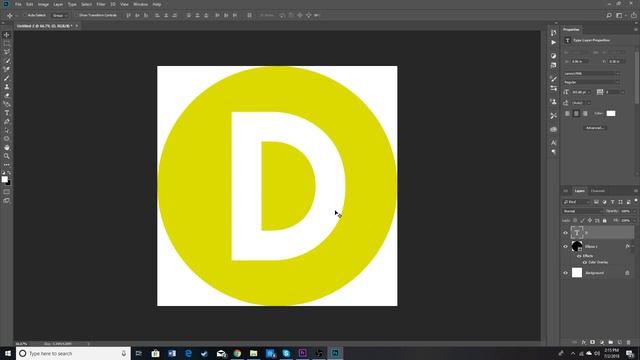640x360 pixels.
Task: Select the Lasso tool
Action: (x=7, y=52)
